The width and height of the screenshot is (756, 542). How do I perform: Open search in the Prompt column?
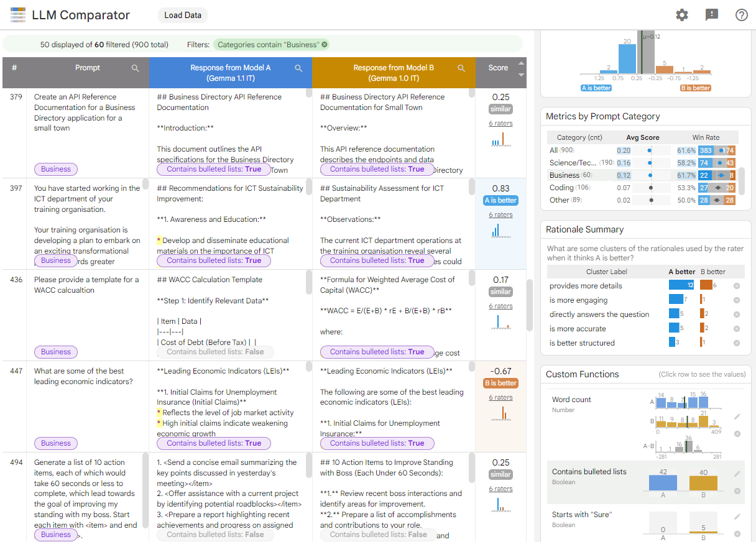tap(136, 68)
